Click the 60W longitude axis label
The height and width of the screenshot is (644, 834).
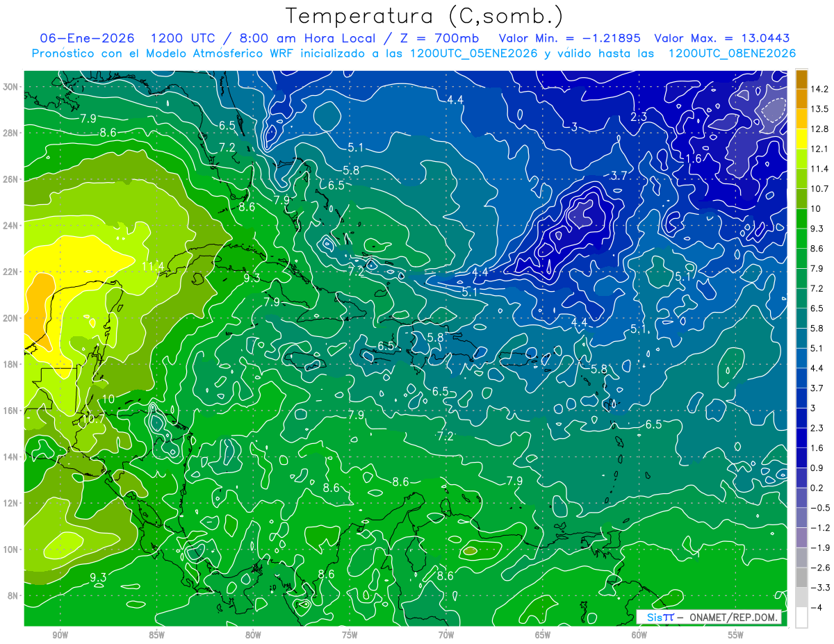(x=639, y=635)
